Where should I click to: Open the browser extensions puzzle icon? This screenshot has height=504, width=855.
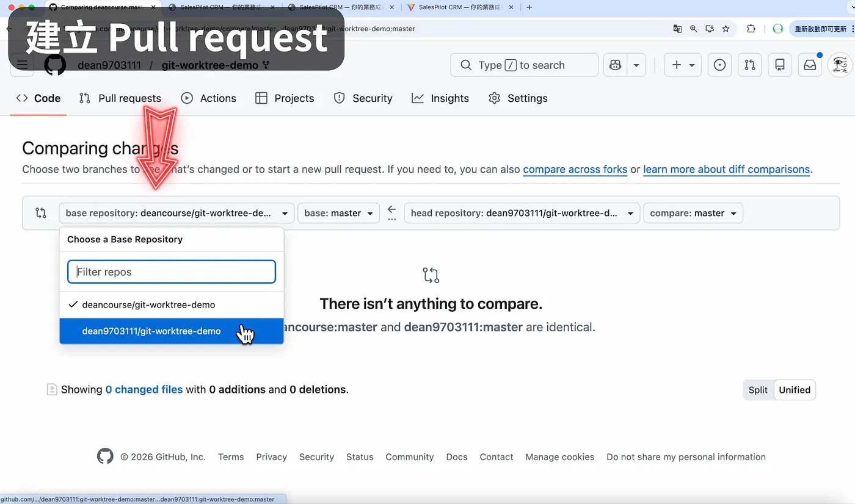pos(751,29)
